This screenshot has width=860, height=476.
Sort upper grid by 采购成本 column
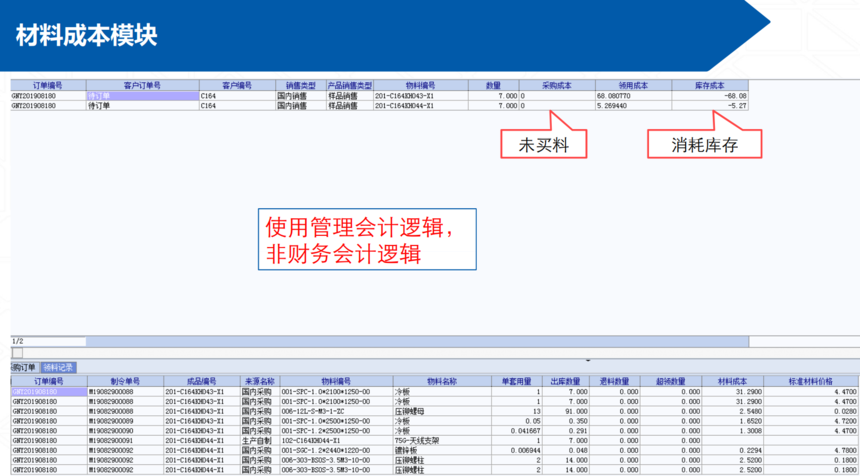[x=557, y=86]
